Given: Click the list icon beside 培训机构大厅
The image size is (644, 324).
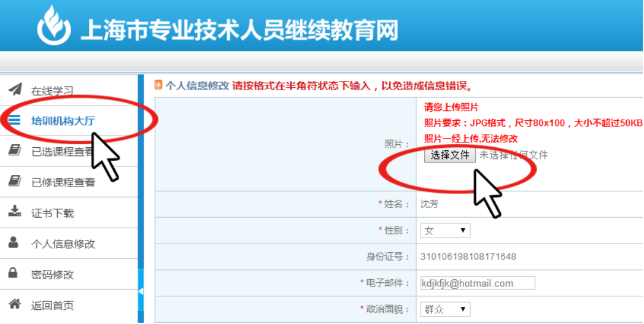Looking at the screenshot, I should coord(14,120).
